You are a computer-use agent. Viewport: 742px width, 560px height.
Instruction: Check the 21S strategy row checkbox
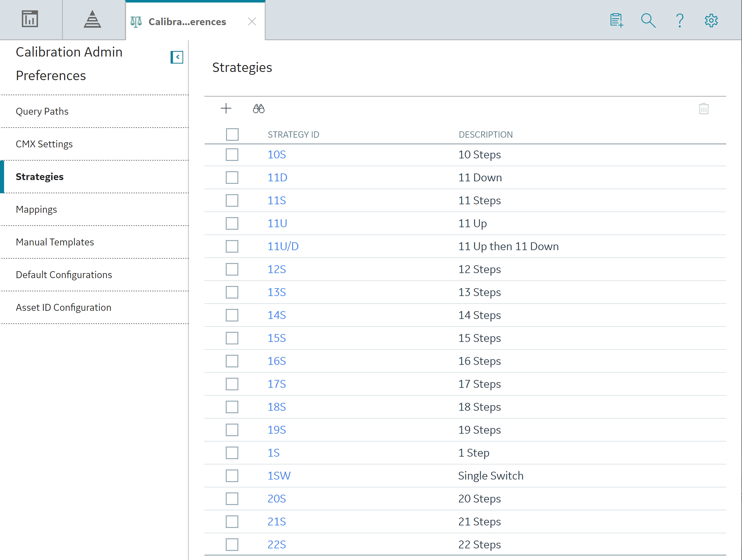232,521
